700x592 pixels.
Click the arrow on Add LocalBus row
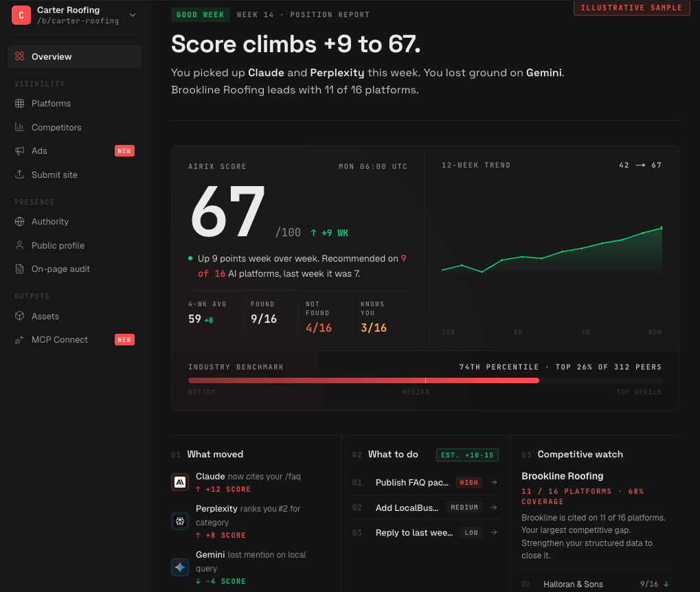coord(494,508)
